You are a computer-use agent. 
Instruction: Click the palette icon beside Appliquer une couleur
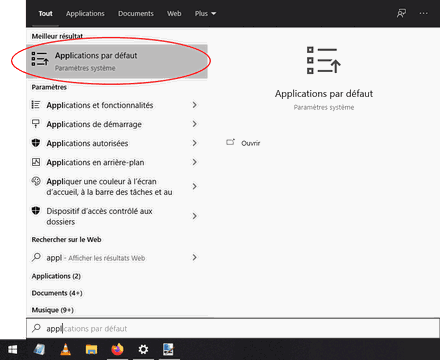pyautogui.click(x=36, y=181)
